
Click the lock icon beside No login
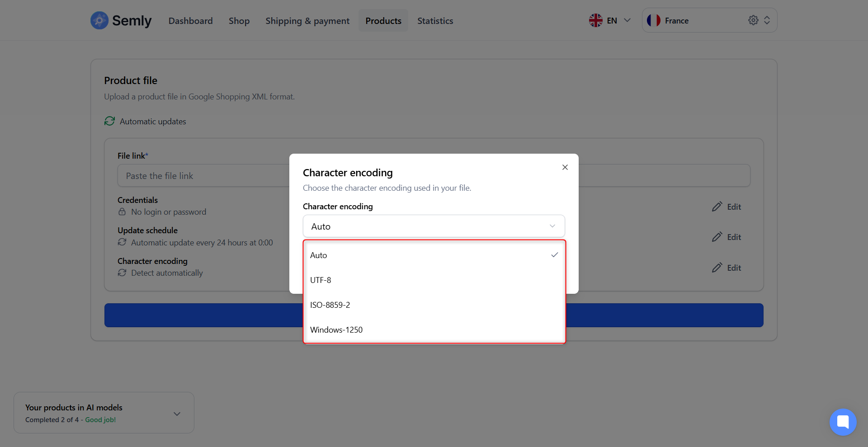pyautogui.click(x=122, y=212)
